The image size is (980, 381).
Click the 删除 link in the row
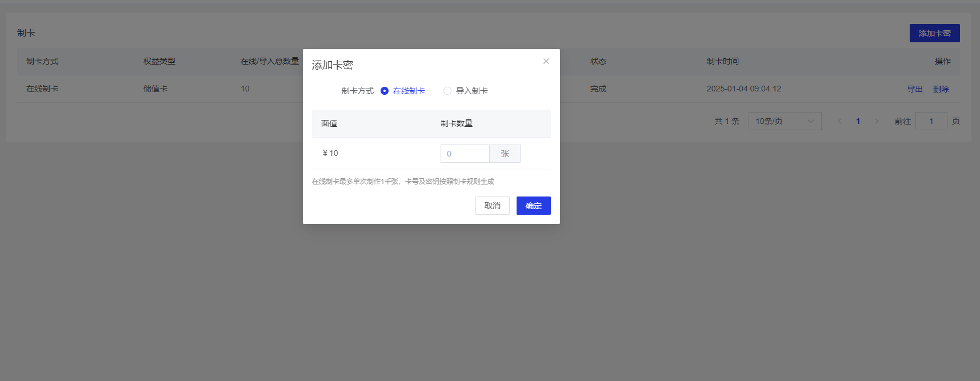point(941,89)
